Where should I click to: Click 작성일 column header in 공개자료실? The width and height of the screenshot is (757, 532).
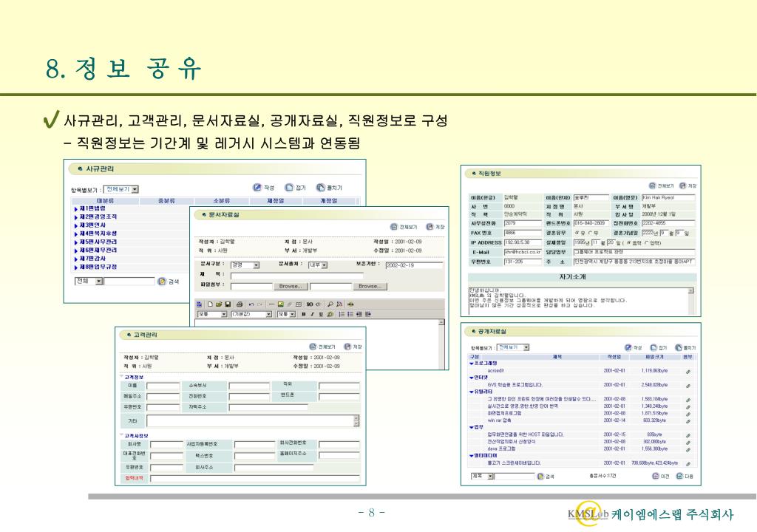point(614,357)
